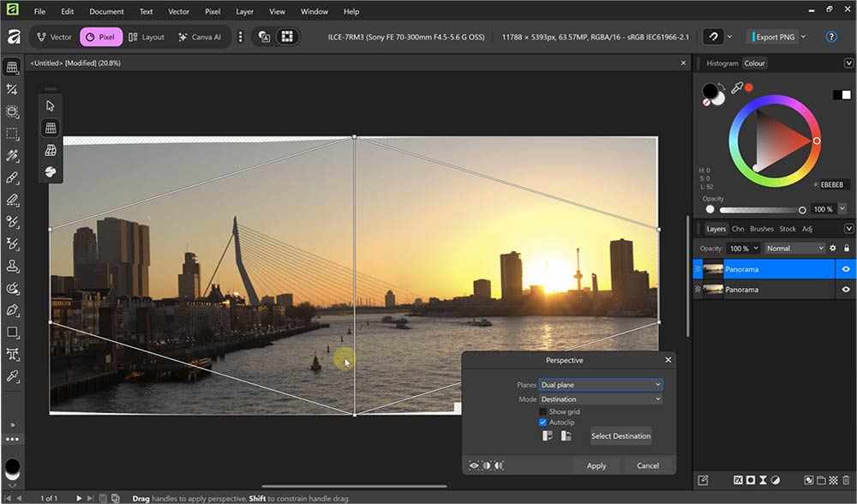Viewport: 857px width, 504px height.
Task: Apply the perspective correction
Action: 596,465
